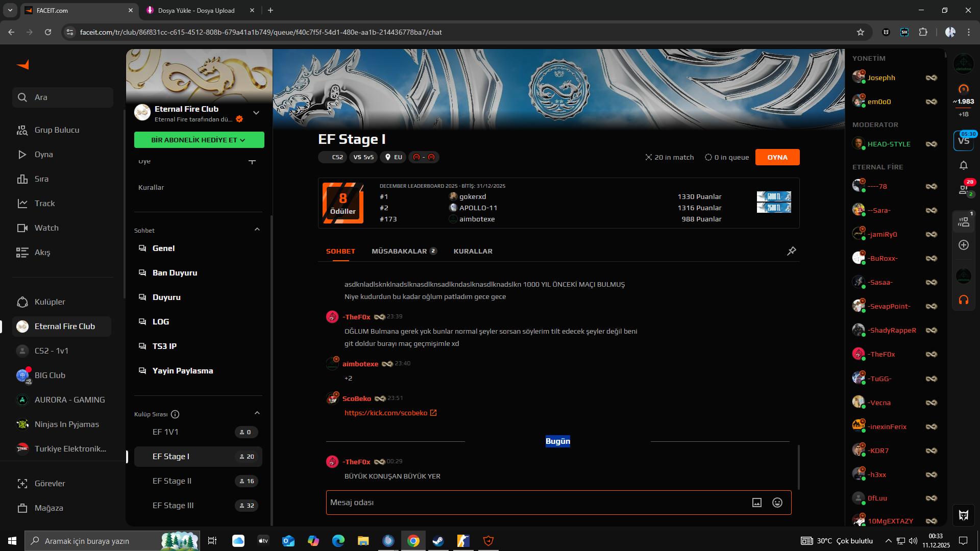
Task: Click the image upload icon in message box
Action: pos(757,503)
